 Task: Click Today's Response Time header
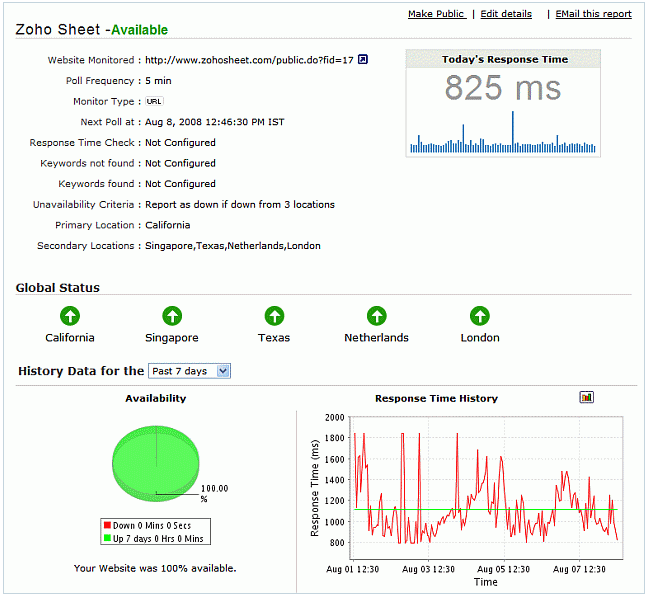point(505,60)
